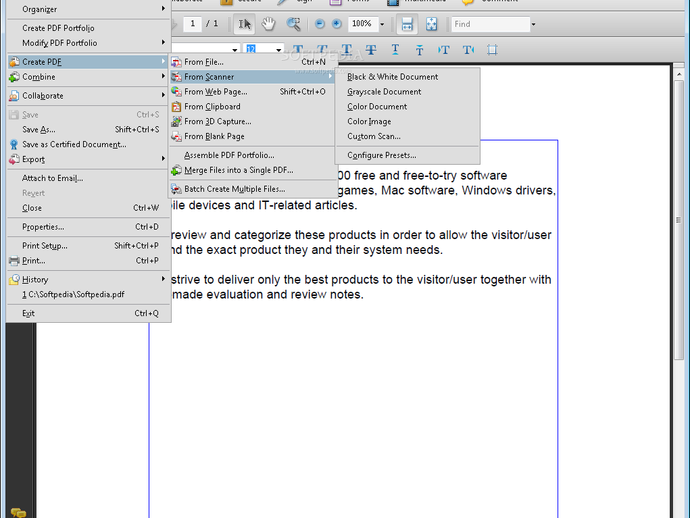The height and width of the screenshot is (518, 690).
Task: Choose Color Document preset
Action: tap(407, 107)
